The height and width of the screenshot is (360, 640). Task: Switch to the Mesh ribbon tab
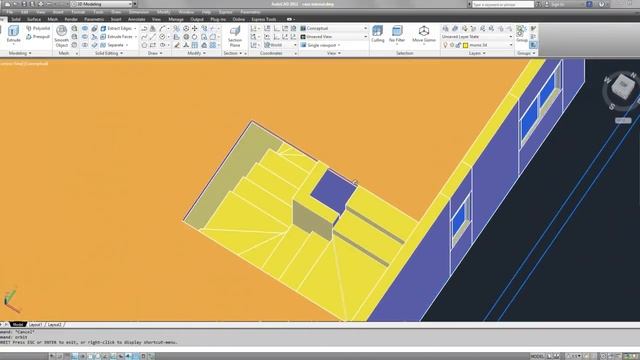click(52, 19)
